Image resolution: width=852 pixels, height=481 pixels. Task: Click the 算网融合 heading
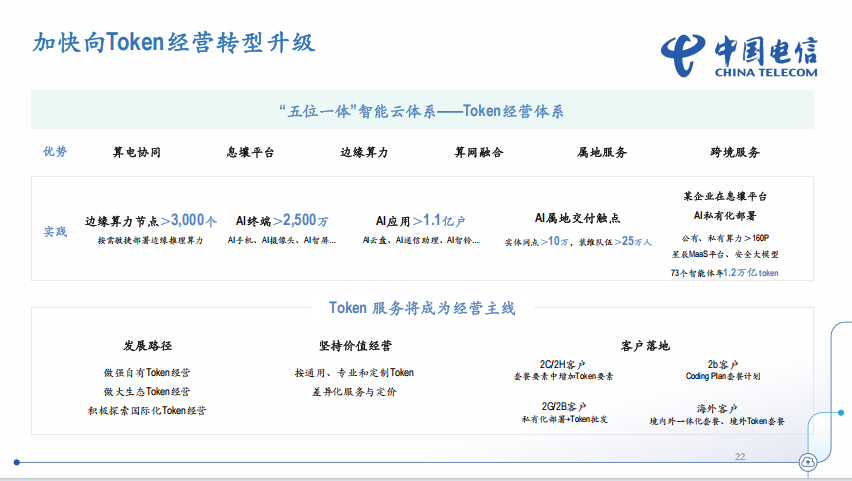coord(479,153)
